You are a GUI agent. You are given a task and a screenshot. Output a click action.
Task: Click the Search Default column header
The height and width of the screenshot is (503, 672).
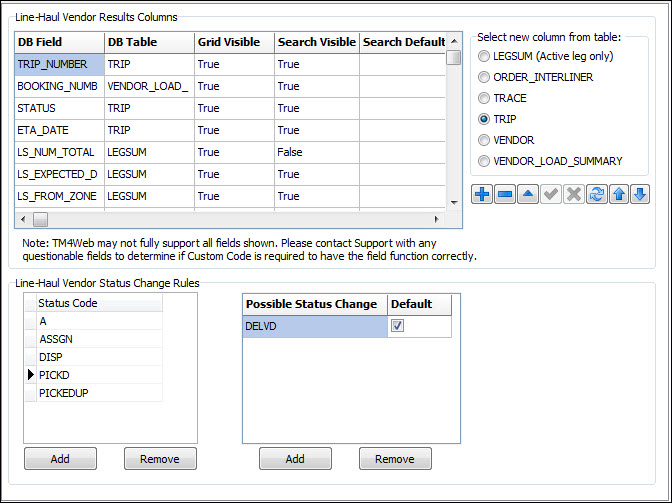[403, 42]
